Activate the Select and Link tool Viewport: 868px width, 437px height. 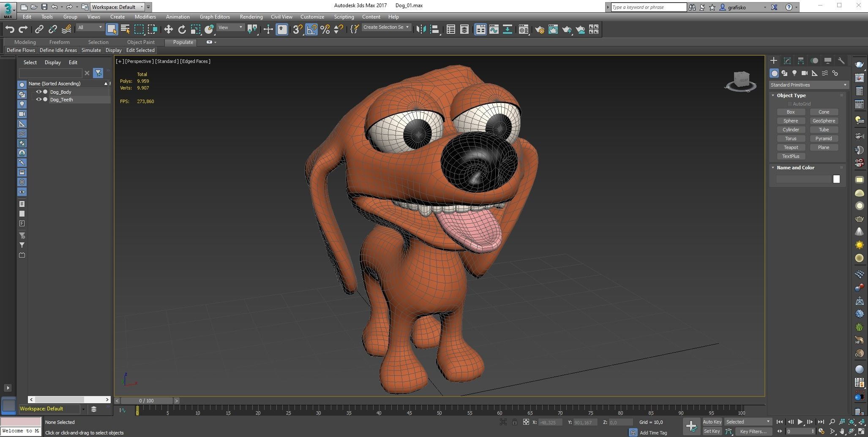tap(39, 29)
